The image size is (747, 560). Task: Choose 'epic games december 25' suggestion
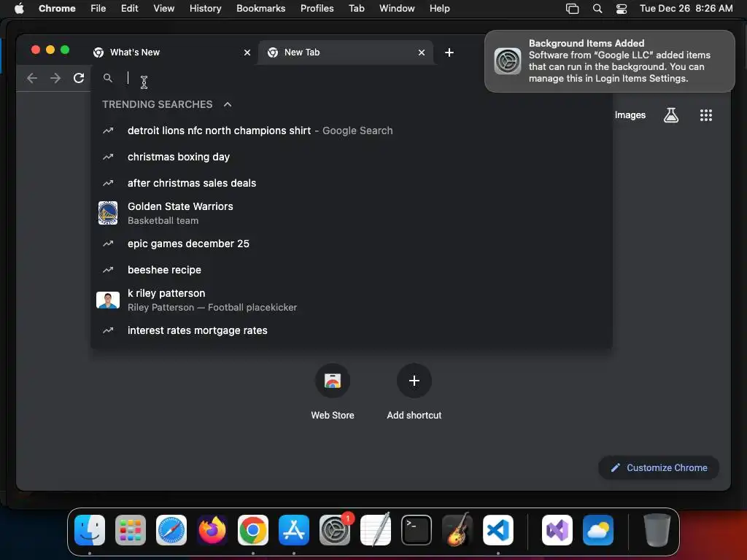pyautogui.click(x=351, y=244)
